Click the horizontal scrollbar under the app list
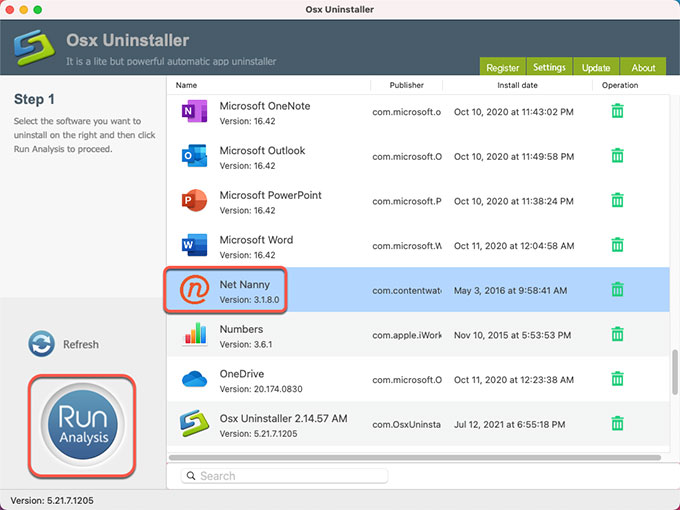 415,458
